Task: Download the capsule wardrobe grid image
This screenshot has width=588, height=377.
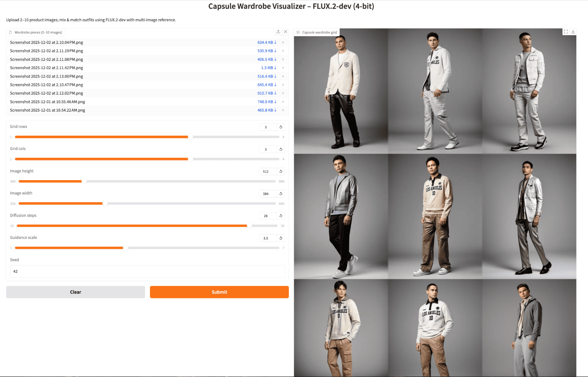Action: point(573,32)
